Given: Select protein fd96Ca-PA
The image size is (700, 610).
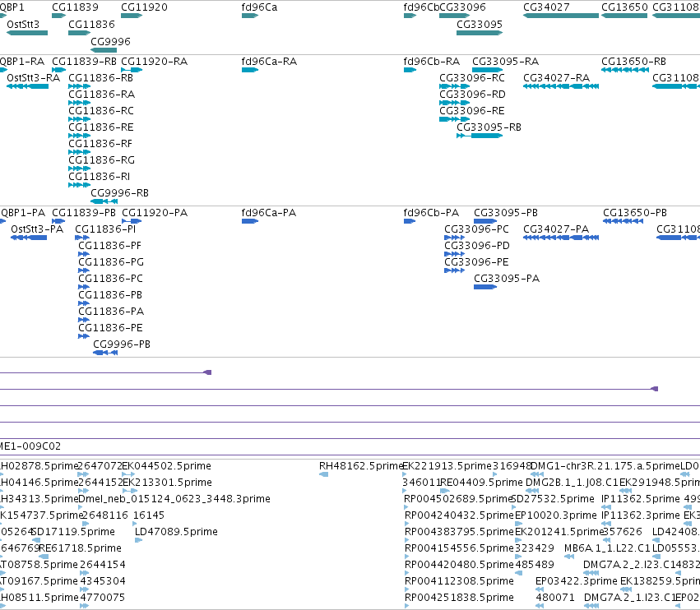Looking at the screenshot, I should 269,212.
